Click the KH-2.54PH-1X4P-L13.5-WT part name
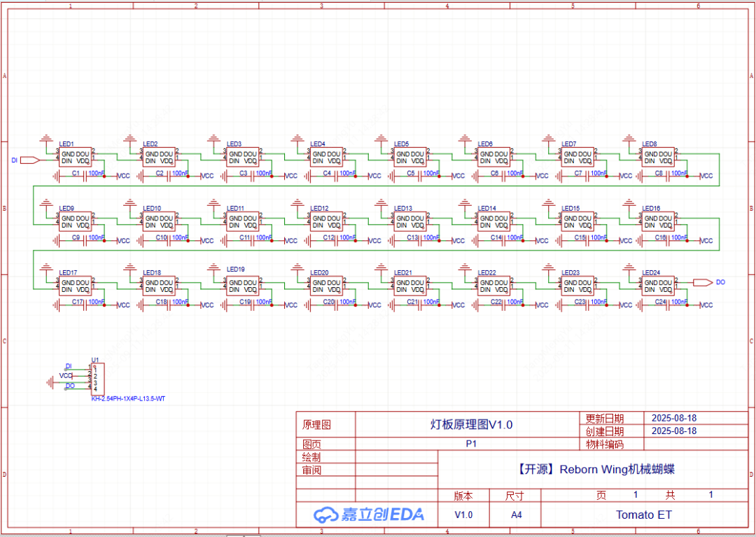The width and height of the screenshot is (756, 537). (x=128, y=398)
